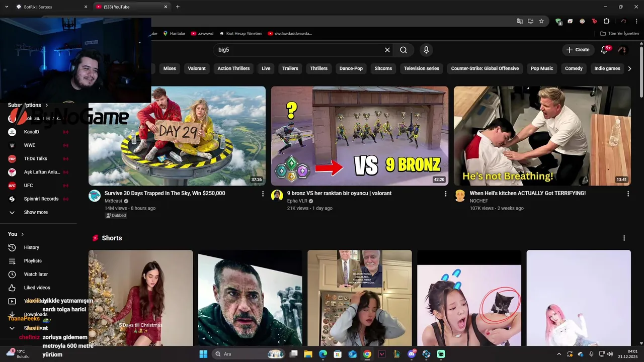Clear the big5 search text
Viewport: 644px width, 362px height.
pos(387,50)
